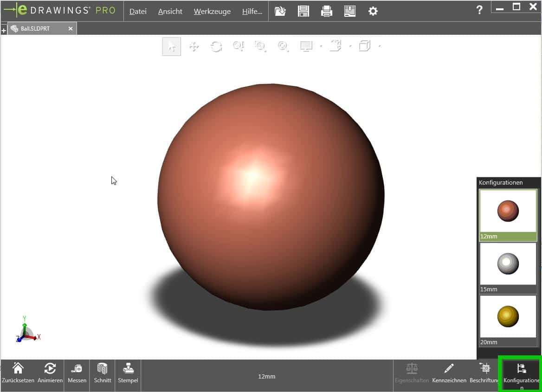Screen dimensions: 542x392
Task: Open the settings gear icon
Action: click(373, 11)
